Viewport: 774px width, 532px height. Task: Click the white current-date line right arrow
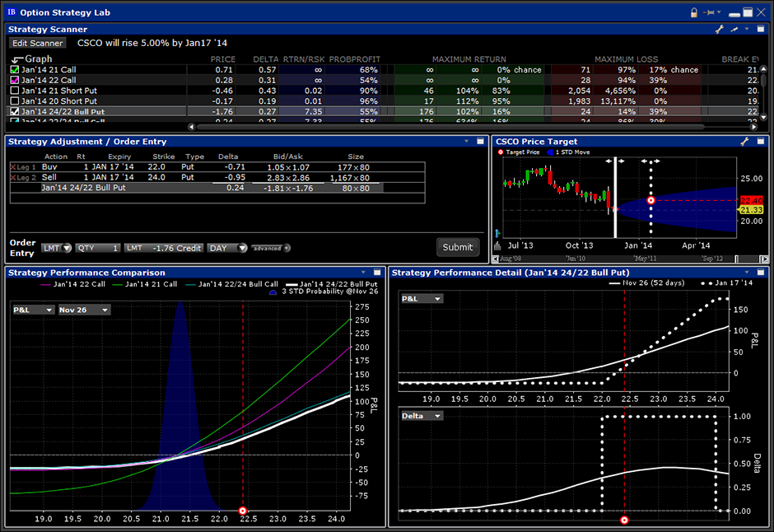click(621, 161)
